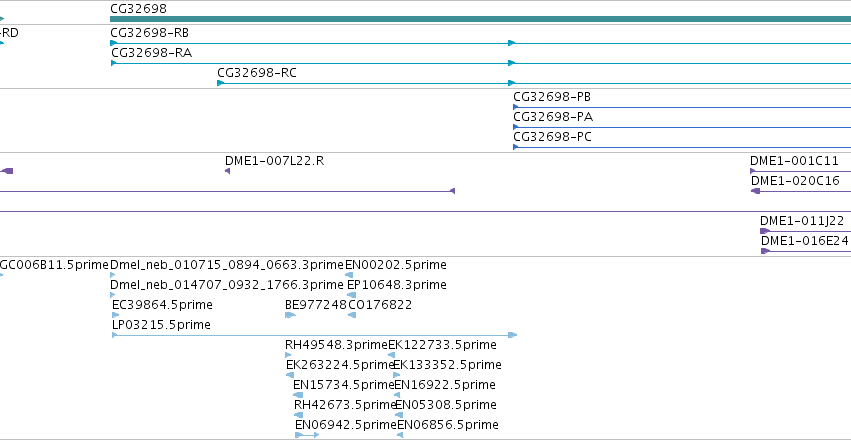Click the DME1-011J22 arrow glyph
This screenshot has height=440, width=851.
[x=765, y=231]
